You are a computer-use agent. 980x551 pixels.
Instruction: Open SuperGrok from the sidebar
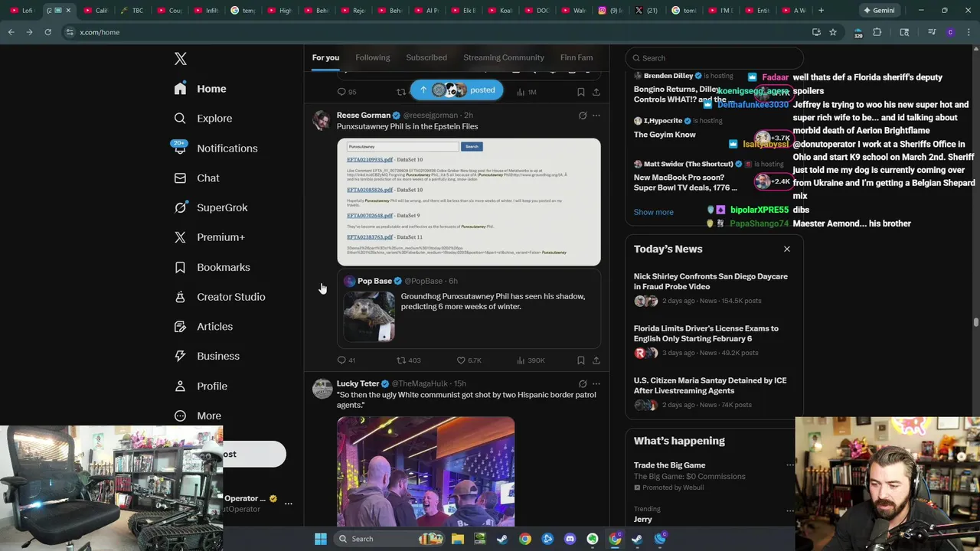pos(211,207)
